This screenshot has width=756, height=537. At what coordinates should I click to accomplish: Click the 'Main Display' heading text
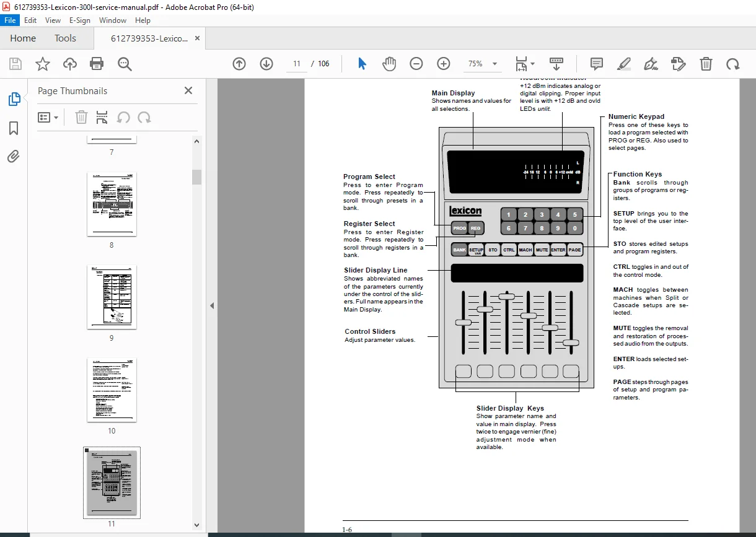pos(453,93)
